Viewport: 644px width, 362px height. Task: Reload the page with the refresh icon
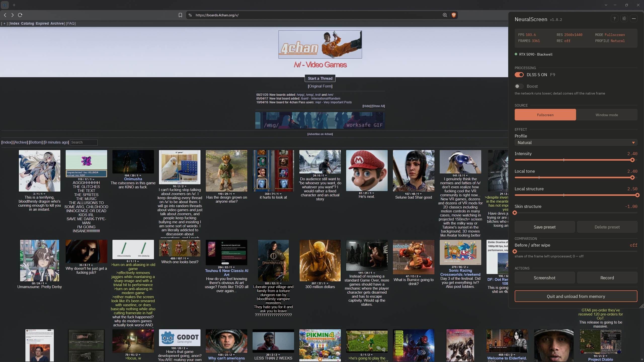[x=20, y=15]
